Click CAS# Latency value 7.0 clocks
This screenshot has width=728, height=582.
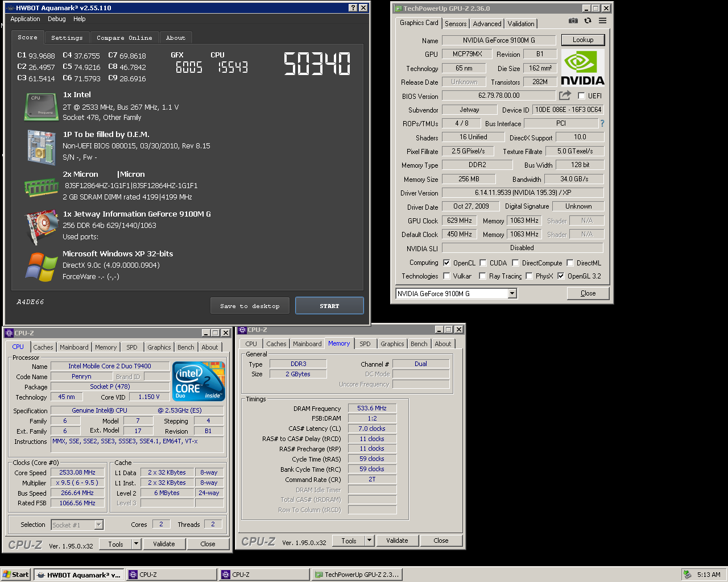tap(372, 429)
